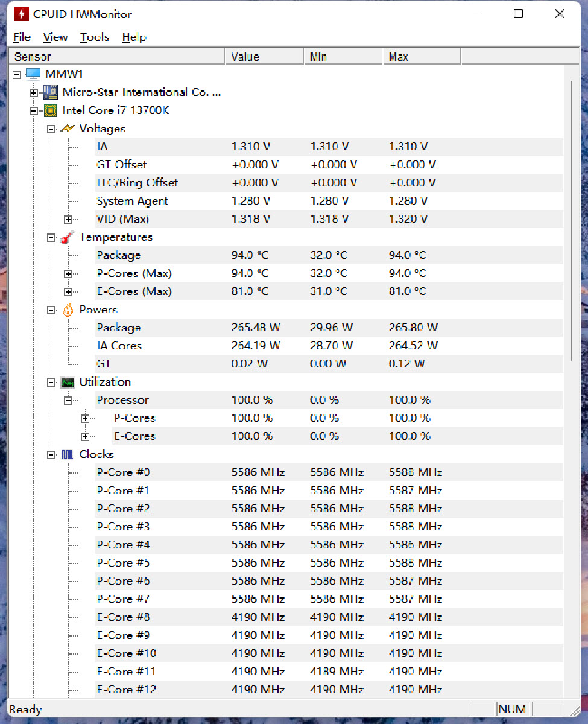Select the Package temperature row

329,255
